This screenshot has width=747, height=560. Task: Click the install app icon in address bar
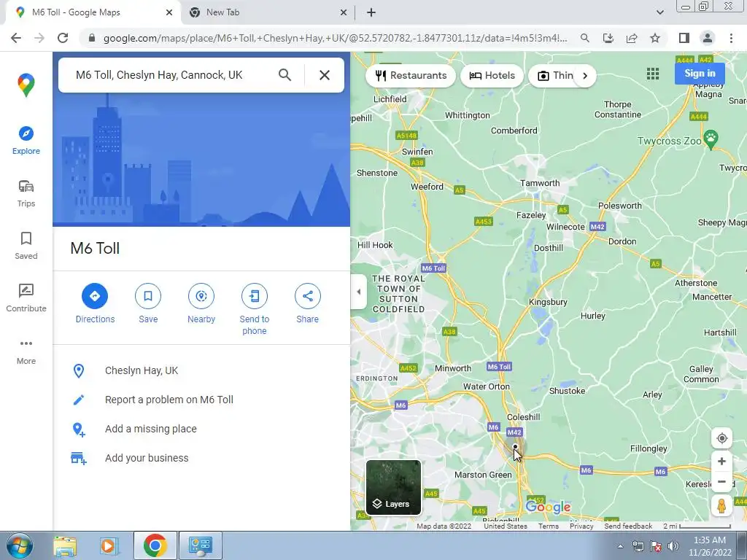(608, 38)
